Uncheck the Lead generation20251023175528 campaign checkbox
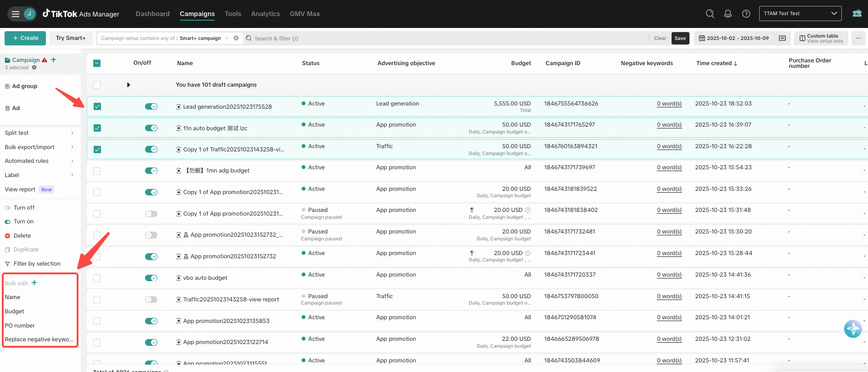The height and width of the screenshot is (372, 868). [x=97, y=106]
